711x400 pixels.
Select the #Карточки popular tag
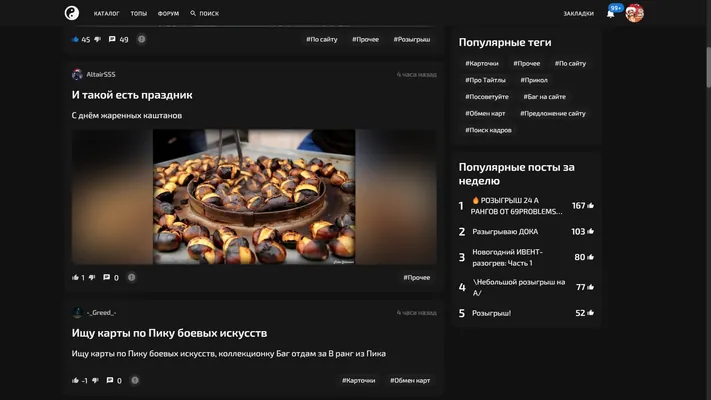coord(482,63)
